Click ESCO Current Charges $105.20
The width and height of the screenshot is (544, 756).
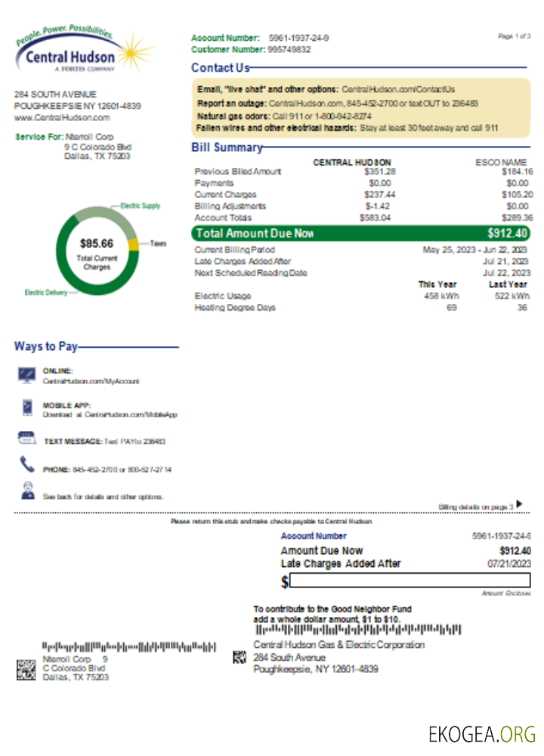click(x=517, y=195)
